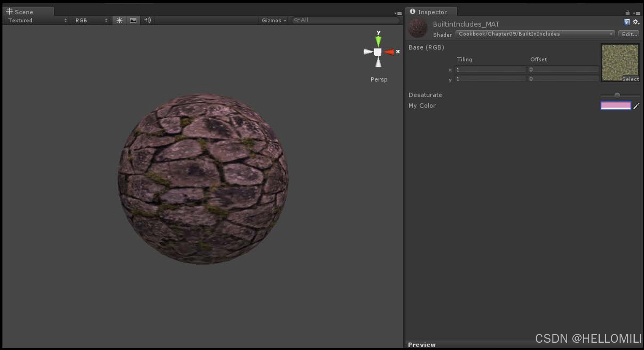This screenshot has height=350, width=644.
Task: Select the eyedropper next to My Color
Action: (637, 106)
